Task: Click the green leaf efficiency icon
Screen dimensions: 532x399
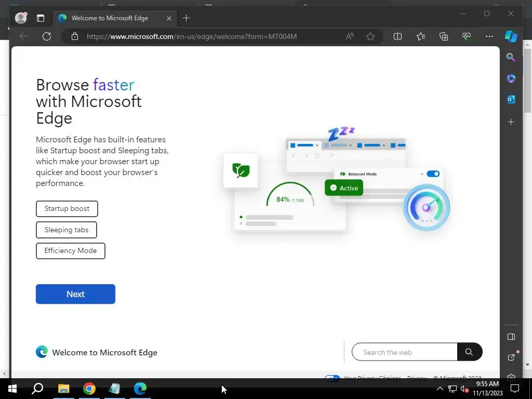Action: pyautogui.click(x=241, y=170)
